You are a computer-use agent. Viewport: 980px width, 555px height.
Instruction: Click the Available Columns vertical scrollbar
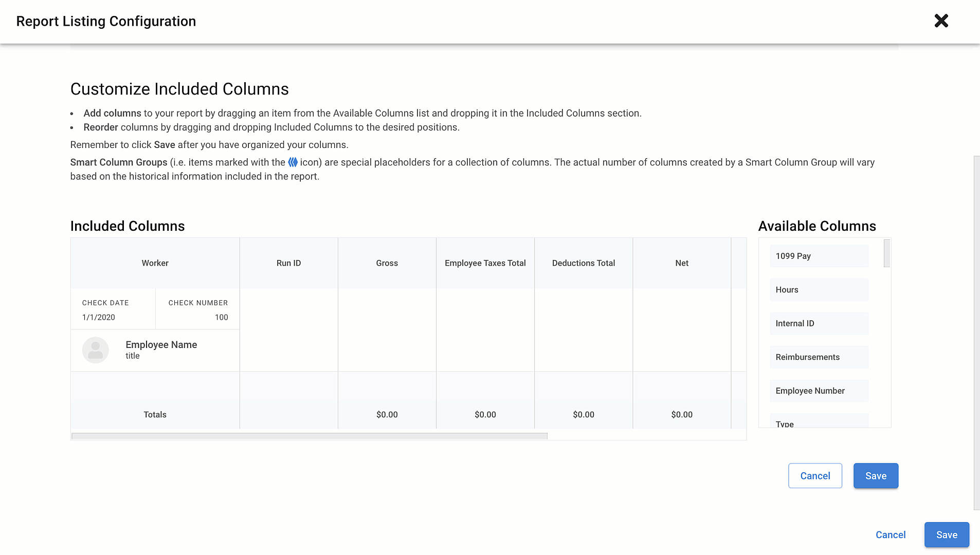[886, 253]
